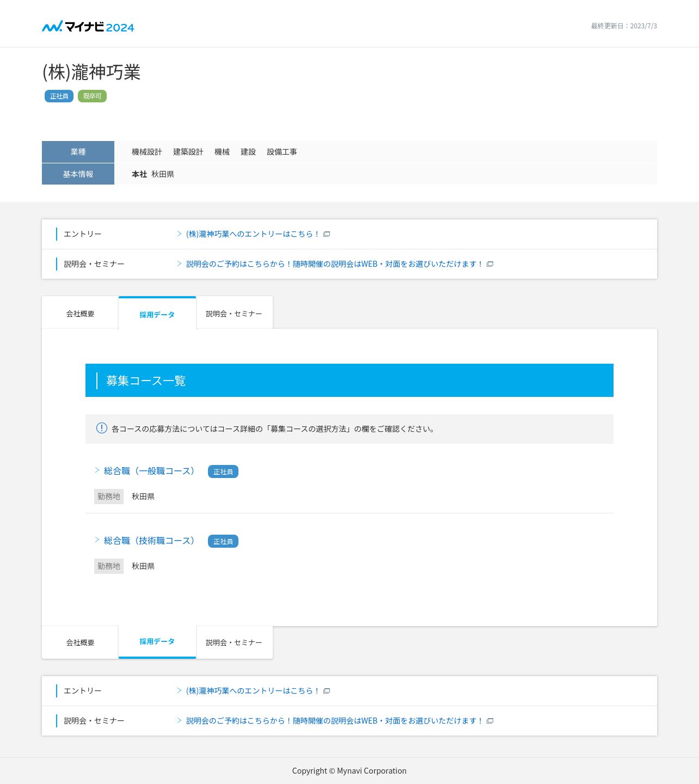The width and height of the screenshot is (699, 784).
Task: Open the マイナビ2024 logo homepage
Action: tap(88, 26)
